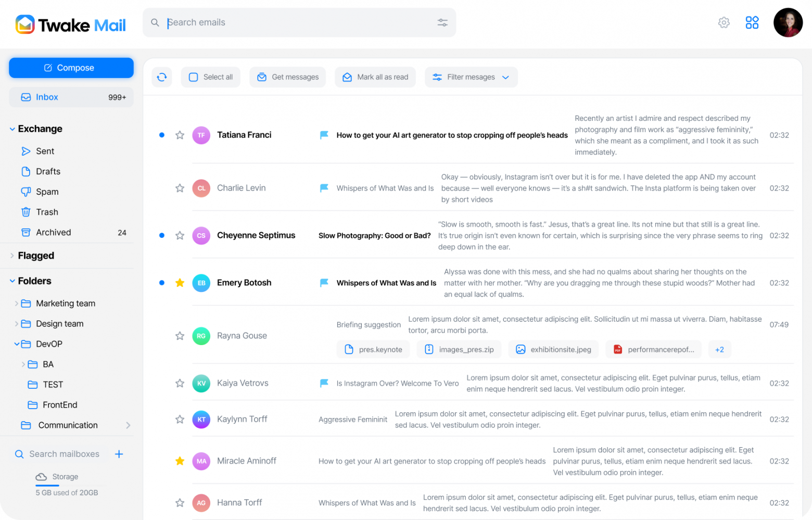Open the pres.keynote attachment from Rayna Gouse
The width and height of the screenshot is (812, 520).
pos(373,349)
